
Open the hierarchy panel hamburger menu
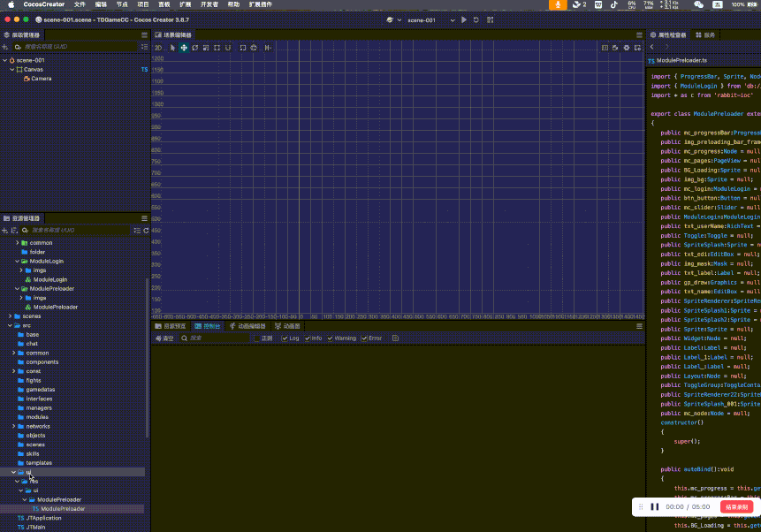(144, 35)
